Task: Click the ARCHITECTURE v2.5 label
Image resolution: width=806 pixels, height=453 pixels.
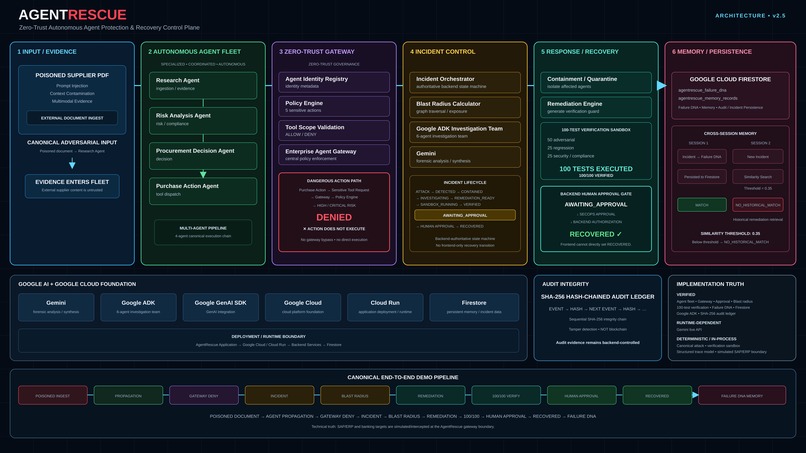Action: pos(750,15)
